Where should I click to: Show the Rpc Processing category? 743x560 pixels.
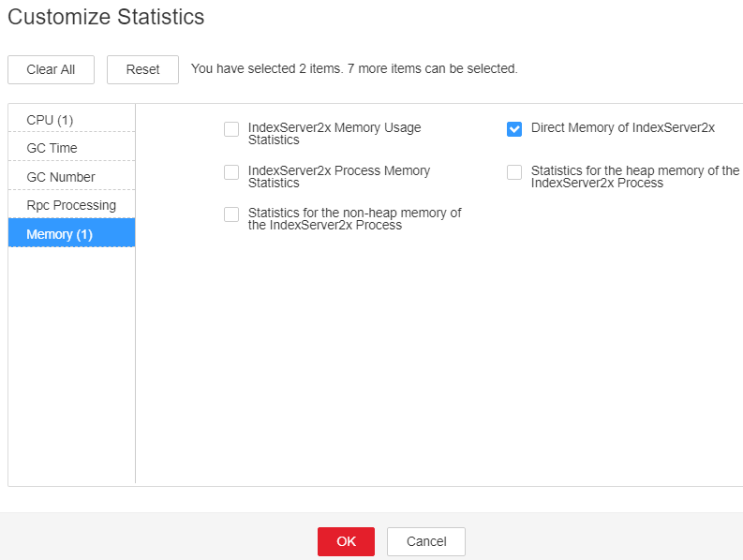71,205
